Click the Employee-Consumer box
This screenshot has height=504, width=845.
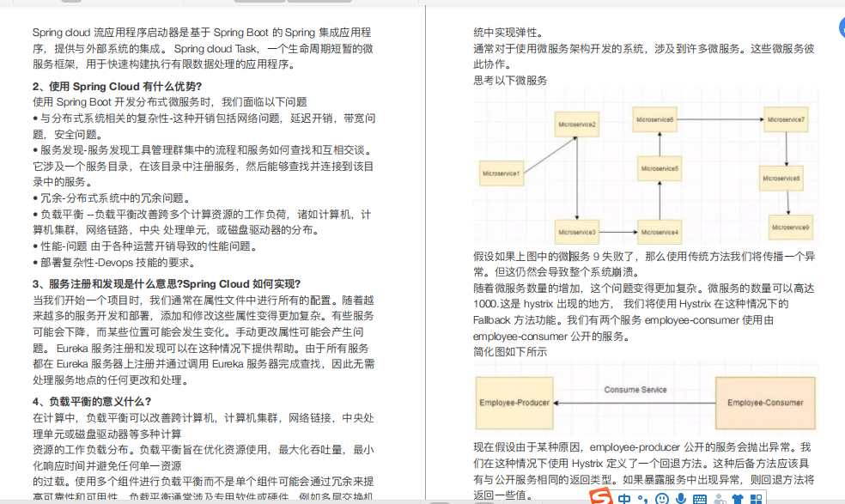765,403
